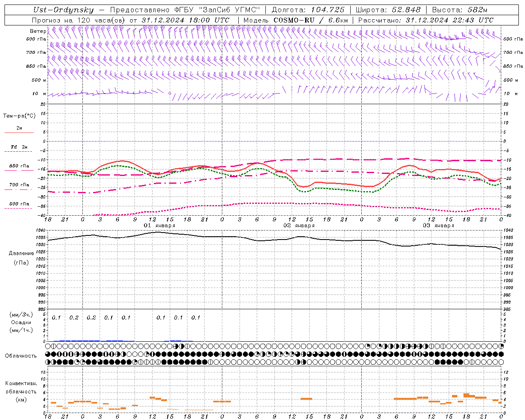Click the 500 гПа temperature legend entry

point(19,204)
